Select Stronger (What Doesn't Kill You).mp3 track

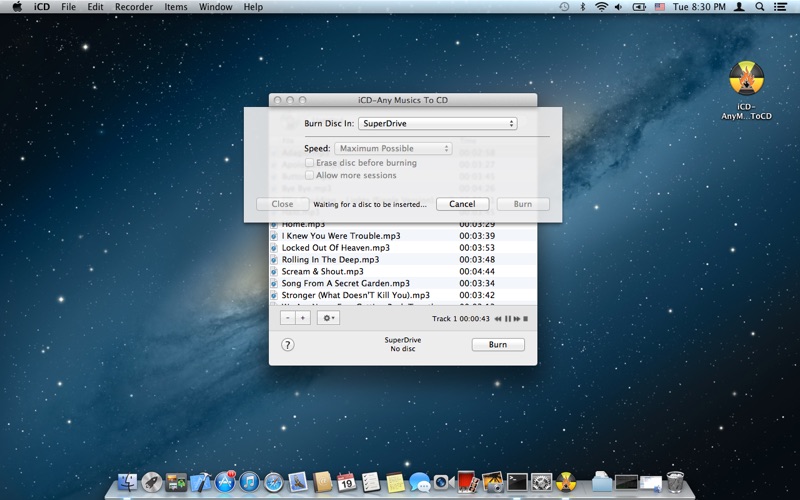click(x=403, y=295)
